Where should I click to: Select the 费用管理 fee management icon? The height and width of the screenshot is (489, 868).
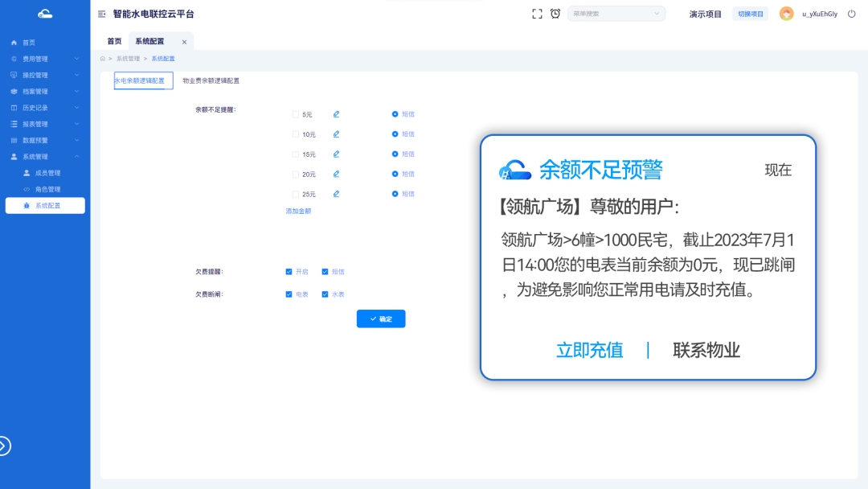click(x=11, y=58)
